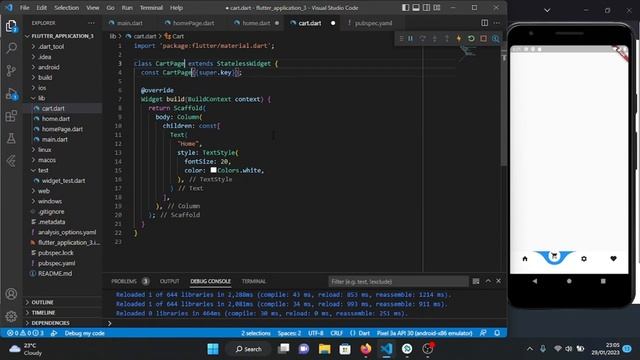Click Spaces: 2 indentation in status bar
Image resolution: width=640 pixels, height=360 pixels.
(289, 333)
